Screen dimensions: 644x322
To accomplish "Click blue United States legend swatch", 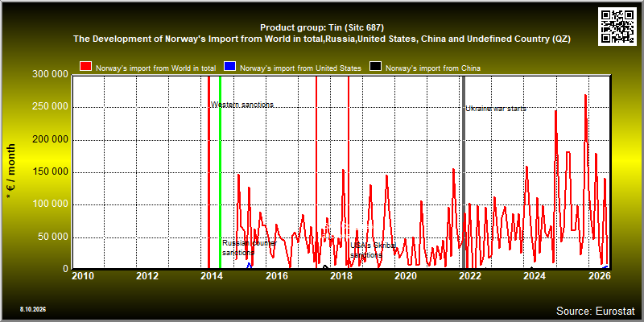I will point(229,67).
